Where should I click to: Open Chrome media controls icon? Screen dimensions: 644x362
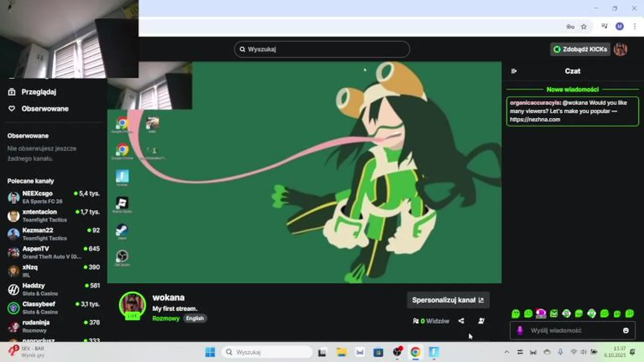(x=605, y=27)
